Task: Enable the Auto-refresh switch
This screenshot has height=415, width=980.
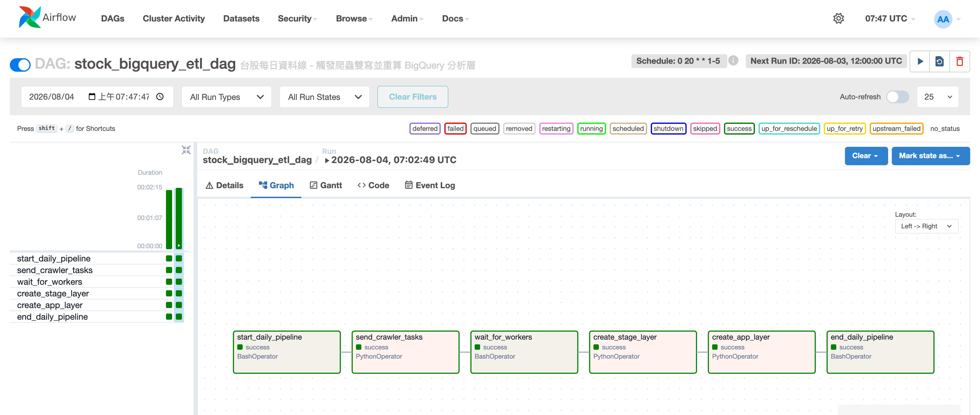Action: (x=897, y=97)
